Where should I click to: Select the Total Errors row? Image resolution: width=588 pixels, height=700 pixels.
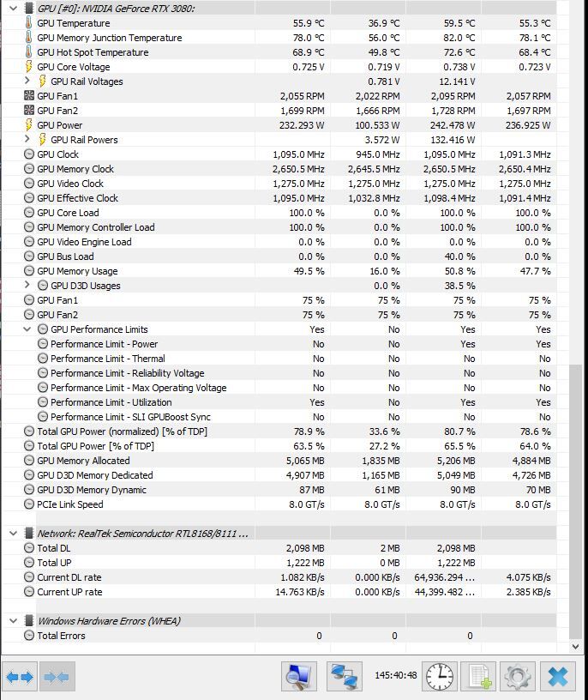(61, 636)
